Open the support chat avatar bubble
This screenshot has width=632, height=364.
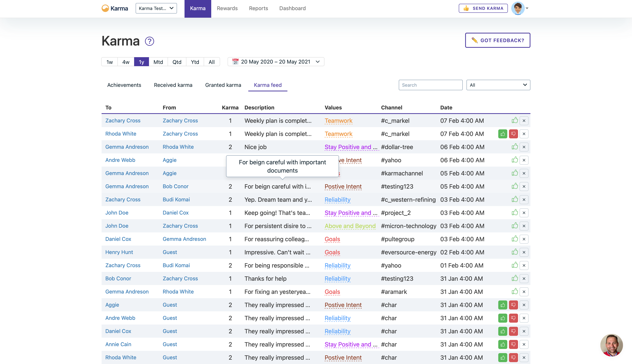(x=611, y=345)
